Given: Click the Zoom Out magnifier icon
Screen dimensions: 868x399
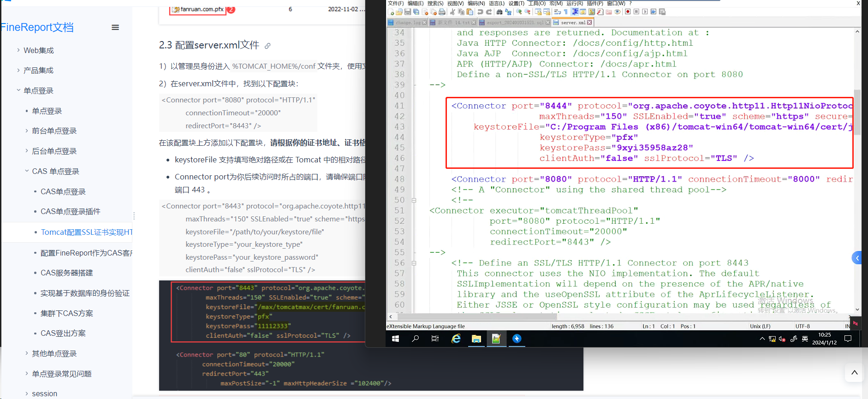Looking at the screenshot, I should tap(528, 12).
